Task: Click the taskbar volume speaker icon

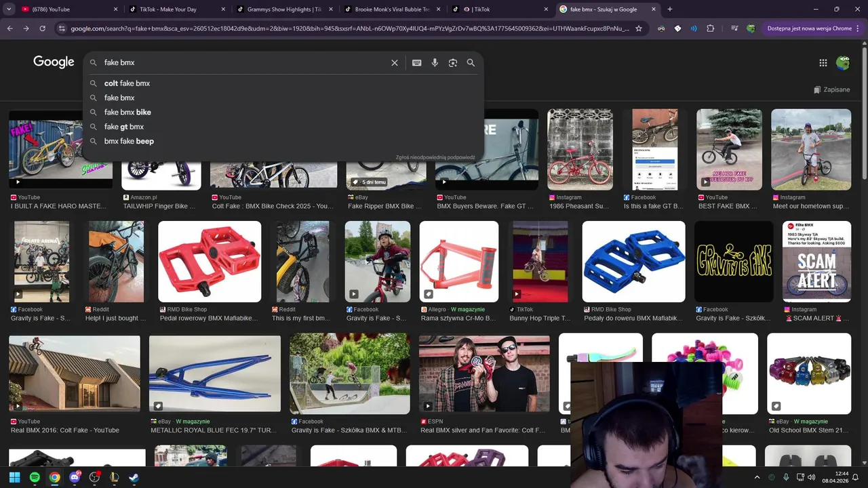Action: click(x=812, y=477)
